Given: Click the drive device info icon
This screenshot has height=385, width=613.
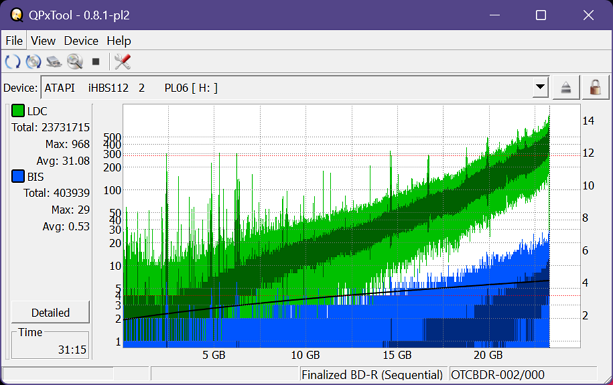Looking at the screenshot, I should (x=54, y=62).
